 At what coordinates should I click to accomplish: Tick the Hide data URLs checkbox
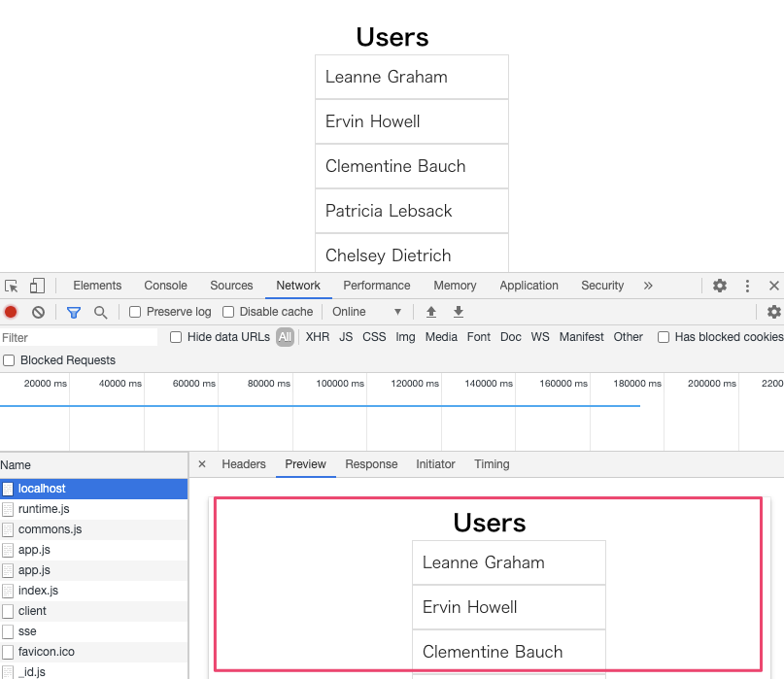(x=176, y=337)
